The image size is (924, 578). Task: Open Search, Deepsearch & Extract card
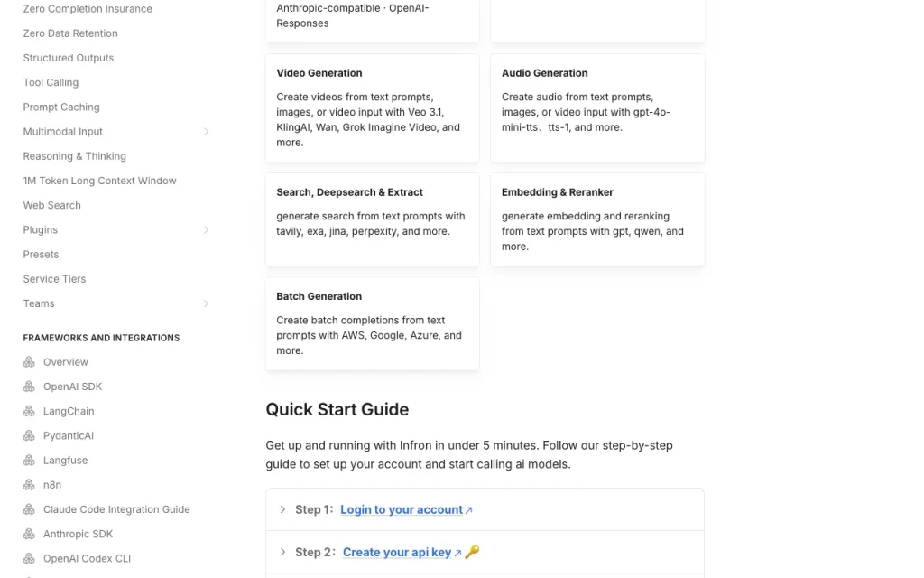(x=373, y=219)
